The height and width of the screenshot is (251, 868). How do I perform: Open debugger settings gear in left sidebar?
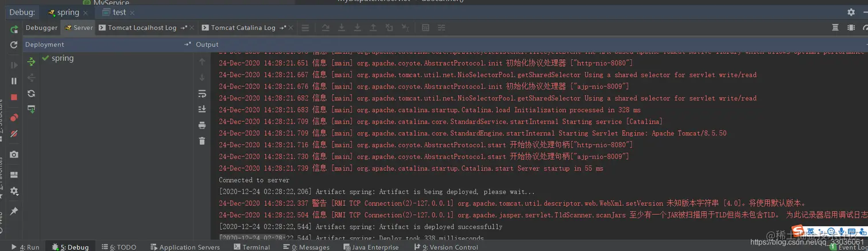14,191
